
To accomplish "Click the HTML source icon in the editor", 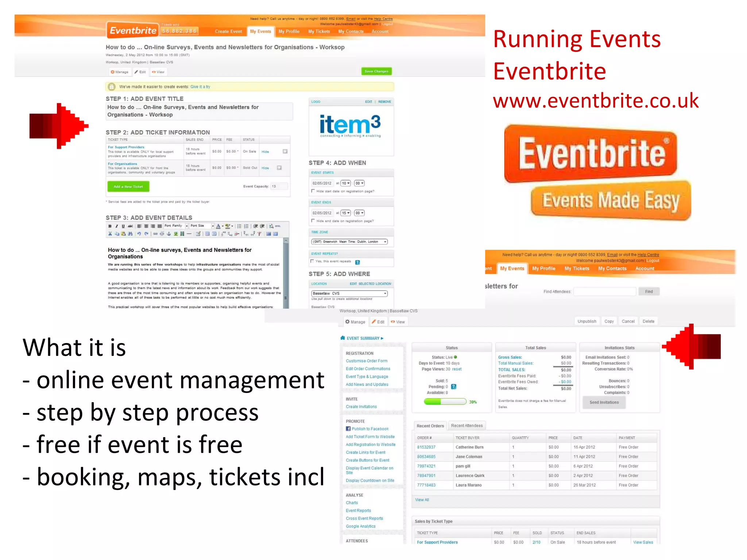I will pyautogui.click(x=278, y=226).
